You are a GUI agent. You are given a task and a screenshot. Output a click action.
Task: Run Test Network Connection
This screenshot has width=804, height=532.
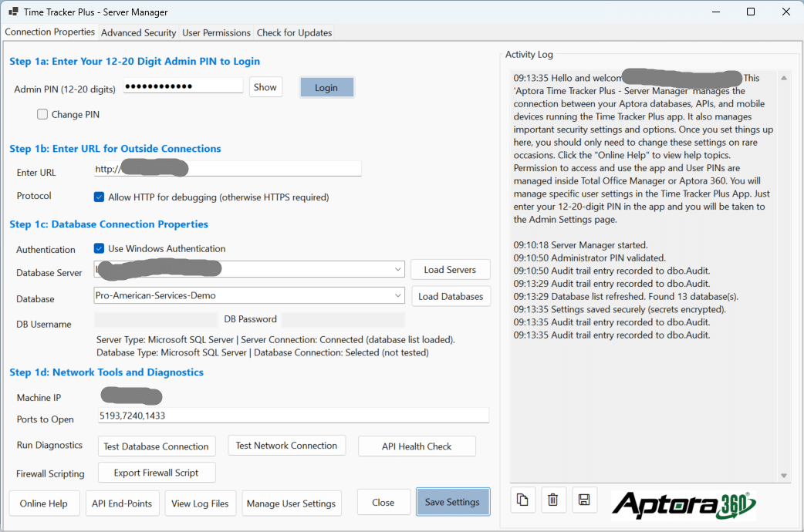286,446
